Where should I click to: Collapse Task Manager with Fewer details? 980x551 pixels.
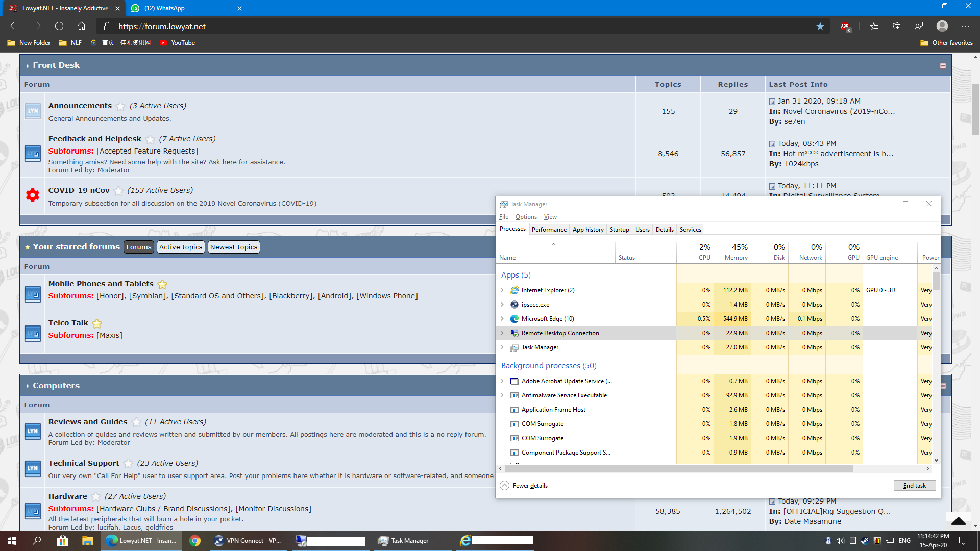point(524,486)
